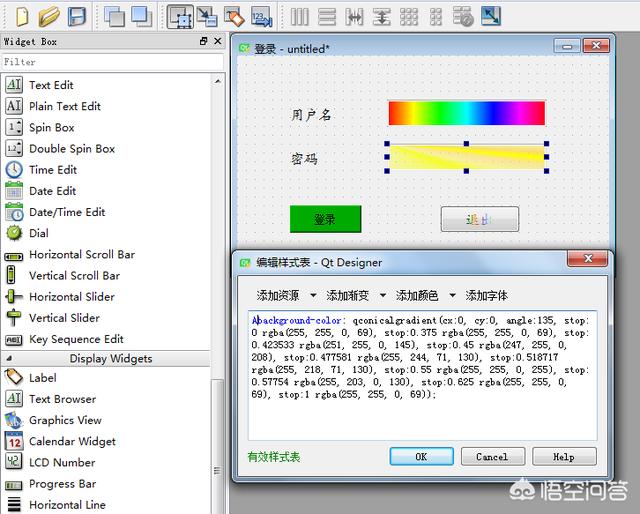The height and width of the screenshot is (514, 640).
Task: Select the Time Edit widget
Action: [53, 170]
